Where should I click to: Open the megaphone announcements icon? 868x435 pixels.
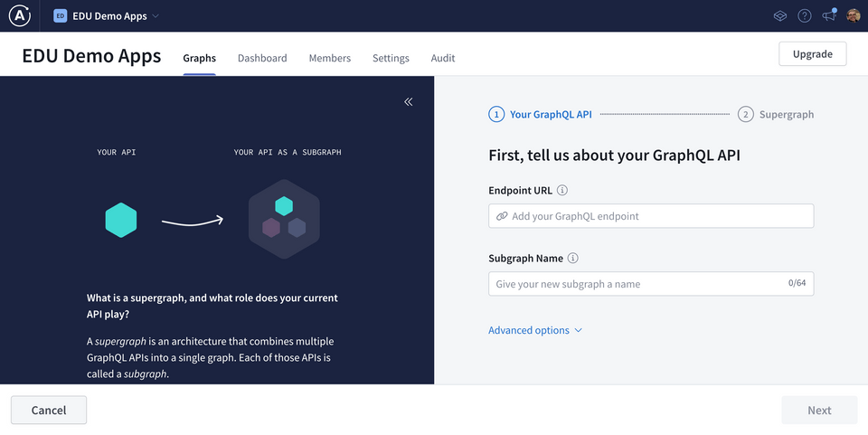point(829,15)
